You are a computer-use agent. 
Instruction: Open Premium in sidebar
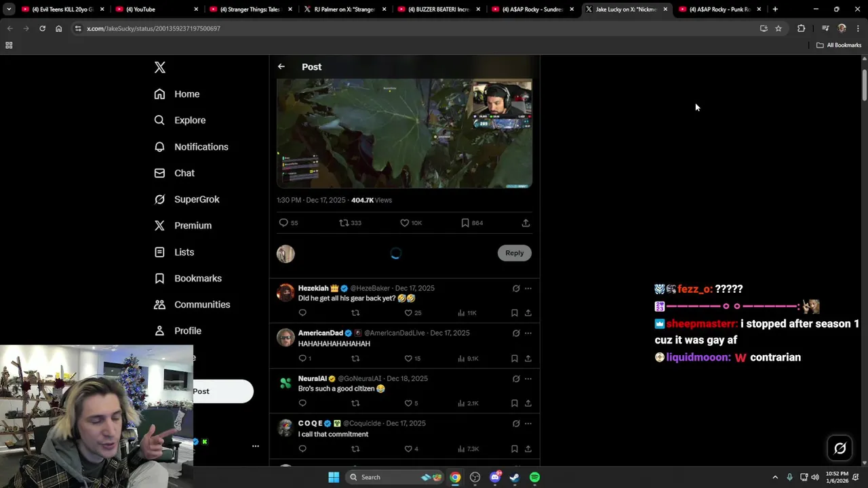click(x=183, y=226)
